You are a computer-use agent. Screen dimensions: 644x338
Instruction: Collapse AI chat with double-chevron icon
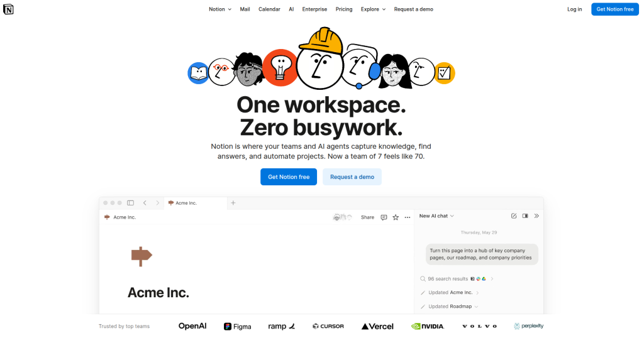tap(536, 215)
